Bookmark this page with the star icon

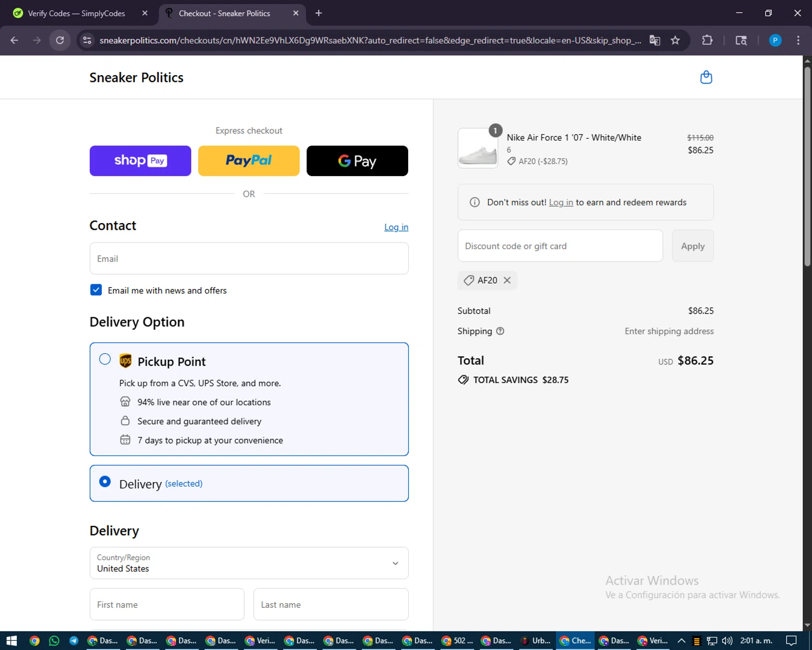[x=675, y=40]
